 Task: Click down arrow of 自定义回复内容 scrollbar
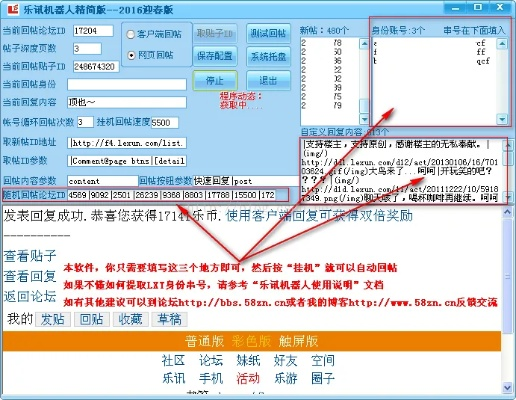pos(509,197)
